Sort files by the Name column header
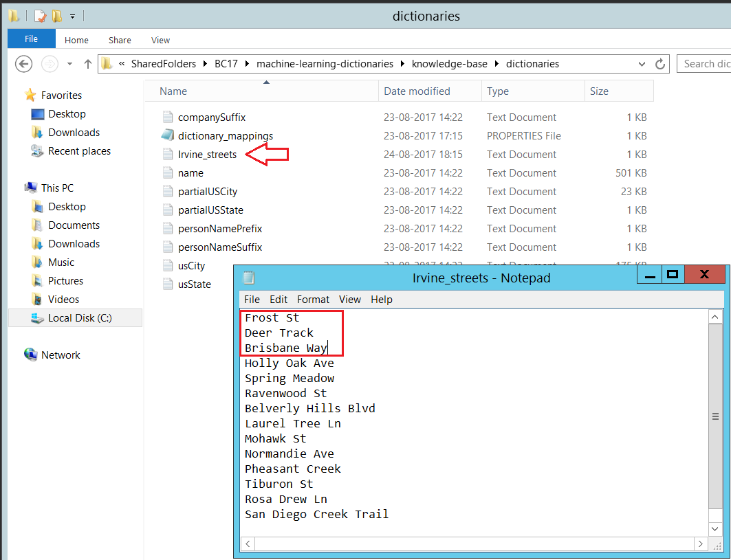 pos(261,91)
